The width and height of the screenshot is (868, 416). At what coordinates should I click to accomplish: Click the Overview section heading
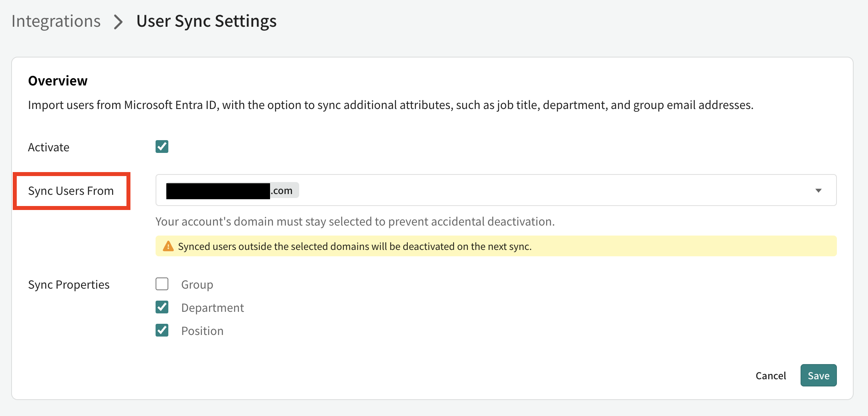point(58,81)
